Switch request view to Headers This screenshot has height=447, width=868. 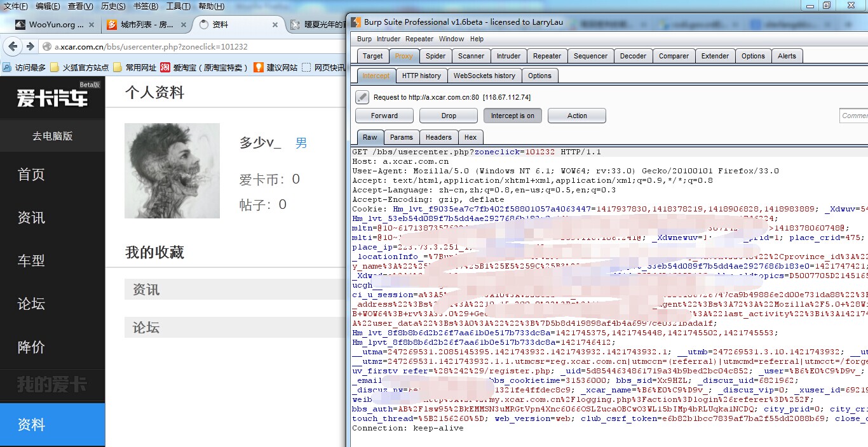pyautogui.click(x=438, y=137)
